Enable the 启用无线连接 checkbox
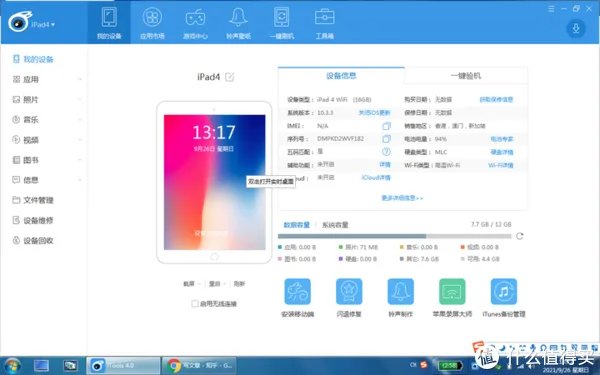600x375 pixels. [x=194, y=303]
